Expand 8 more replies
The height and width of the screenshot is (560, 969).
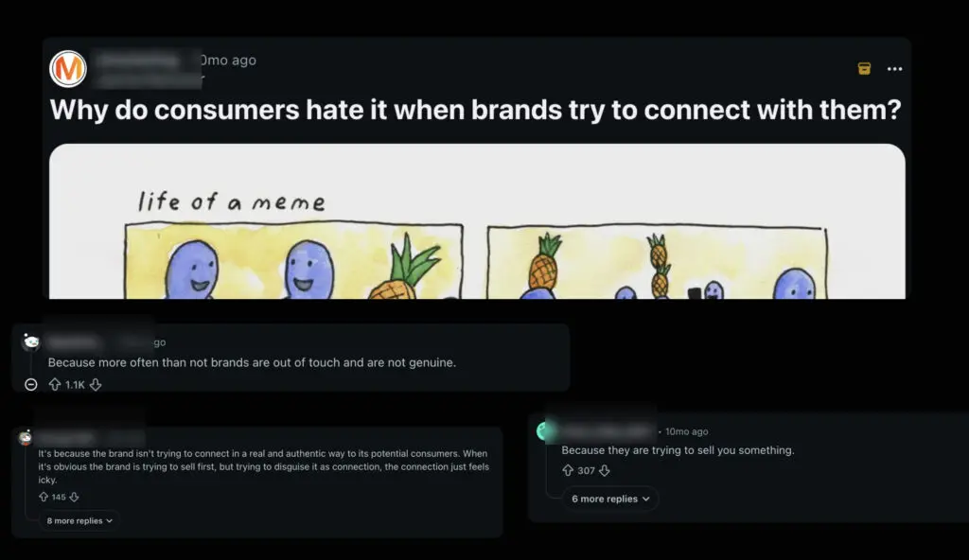click(79, 520)
